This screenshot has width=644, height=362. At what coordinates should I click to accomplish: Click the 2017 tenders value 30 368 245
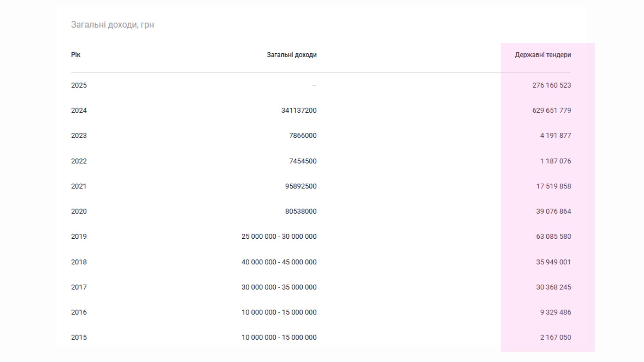click(553, 287)
